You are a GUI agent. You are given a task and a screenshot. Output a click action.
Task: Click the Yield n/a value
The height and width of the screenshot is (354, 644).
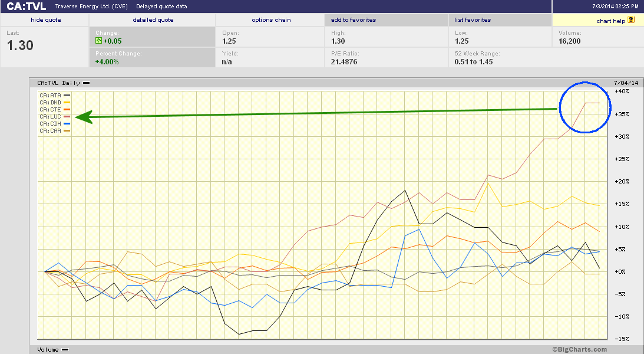point(227,62)
